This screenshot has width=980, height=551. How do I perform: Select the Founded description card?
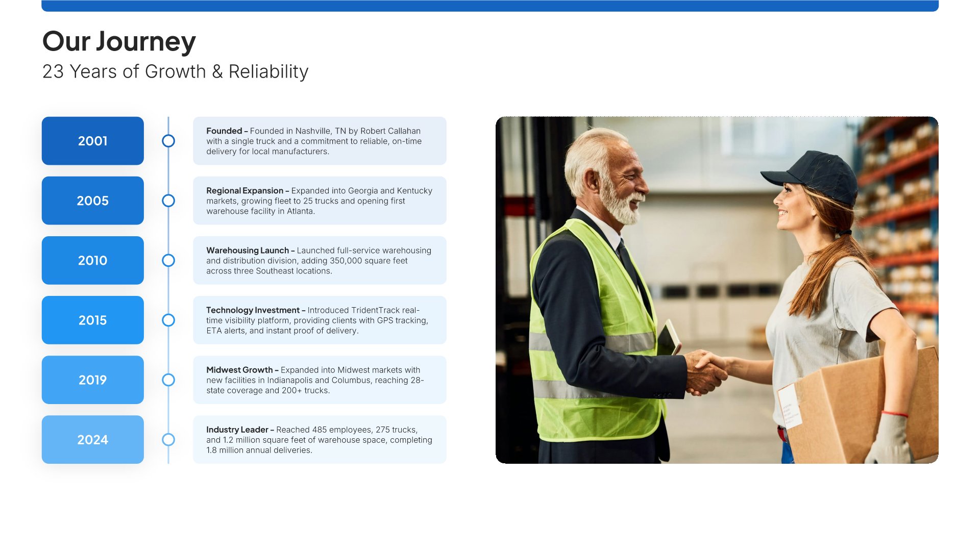320,141
